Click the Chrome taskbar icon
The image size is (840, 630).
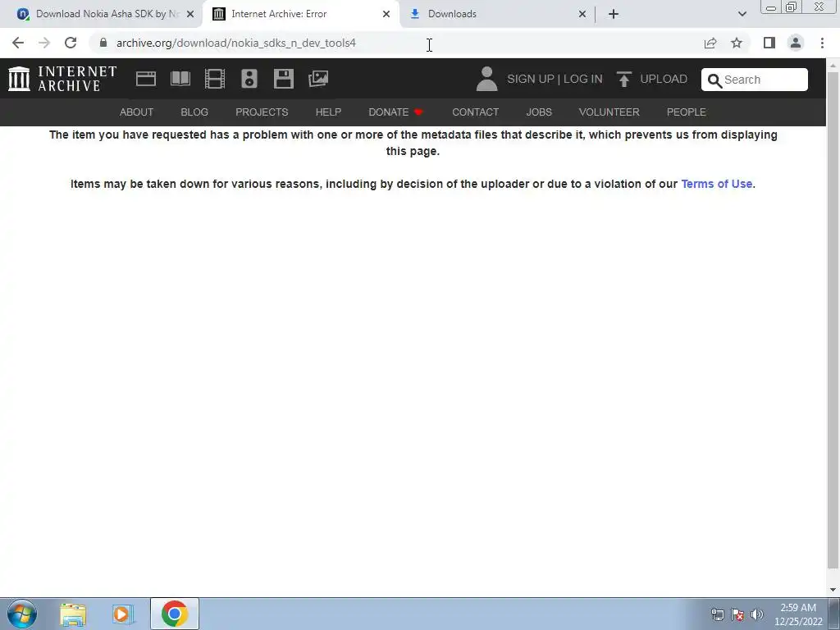tap(175, 614)
